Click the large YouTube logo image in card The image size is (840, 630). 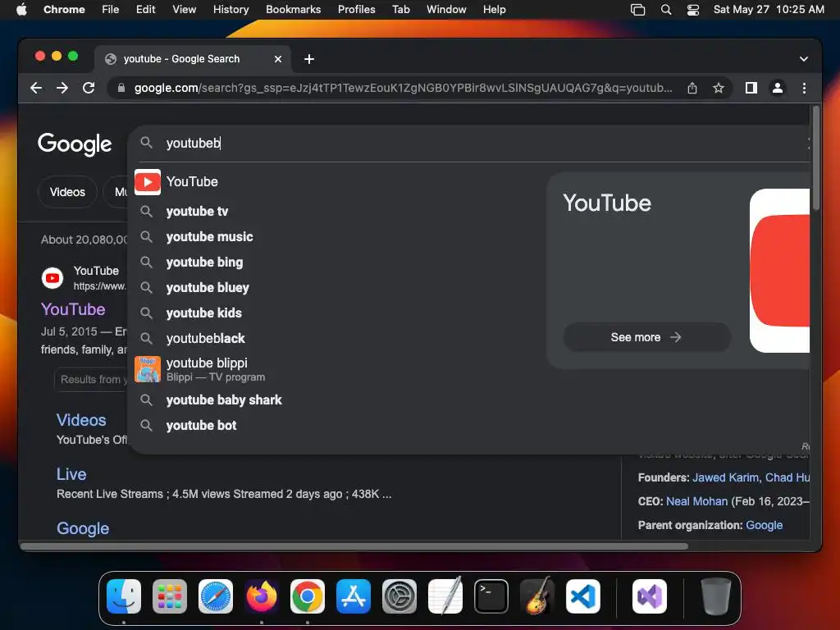point(779,271)
